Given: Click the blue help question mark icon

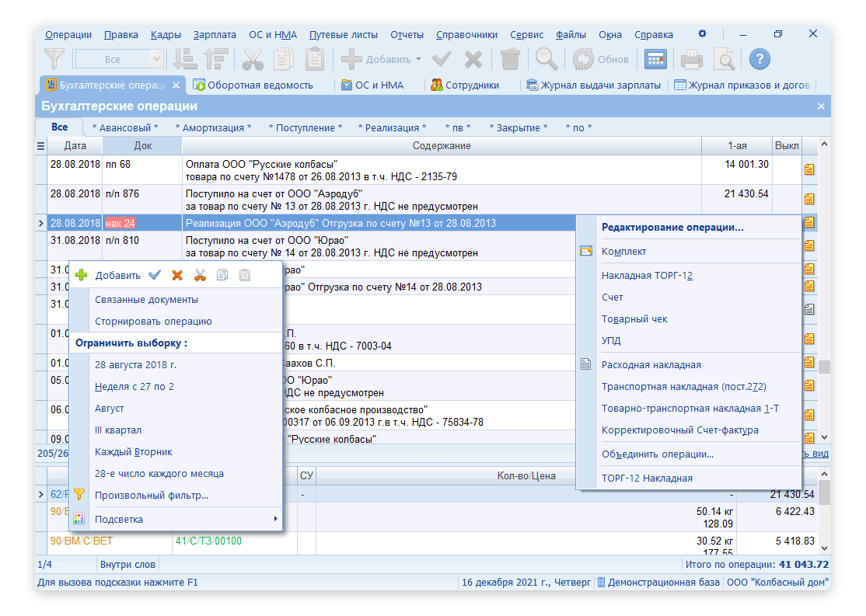Looking at the screenshot, I should click(759, 59).
